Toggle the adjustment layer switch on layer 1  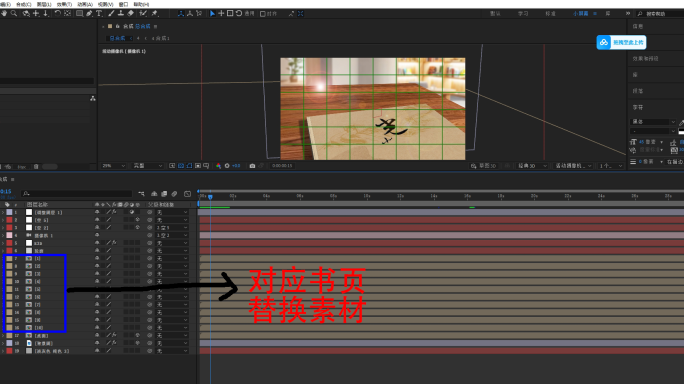coord(132,212)
